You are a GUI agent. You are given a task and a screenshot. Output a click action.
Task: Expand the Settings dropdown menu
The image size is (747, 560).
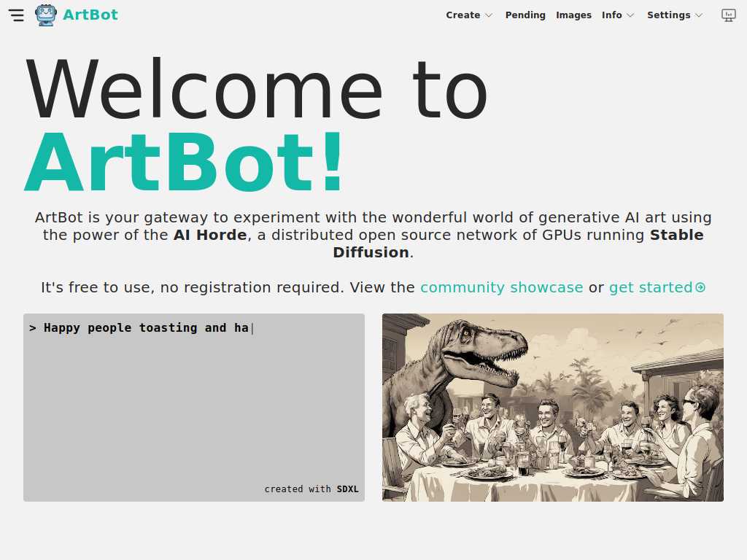point(675,15)
